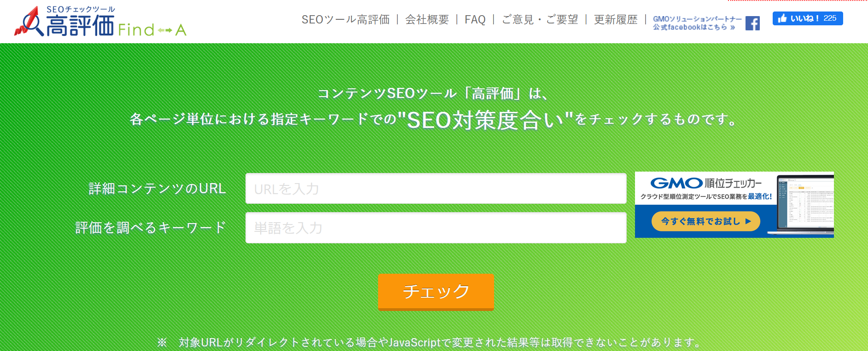The image size is (868, 351).
Task: Click the arrow on 今すぐ無料でお試し button
Action: [x=748, y=221]
